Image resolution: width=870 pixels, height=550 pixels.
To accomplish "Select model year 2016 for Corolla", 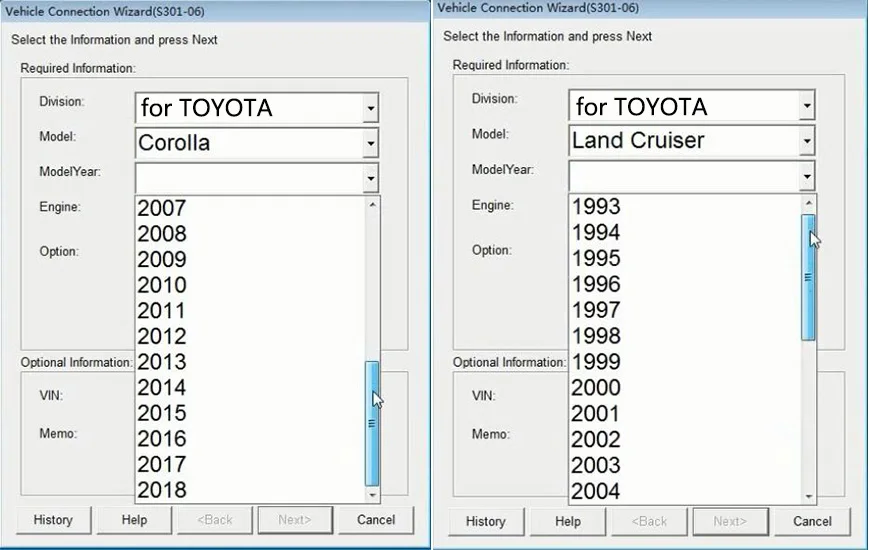I will pyautogui.click(x=250, y=438).
